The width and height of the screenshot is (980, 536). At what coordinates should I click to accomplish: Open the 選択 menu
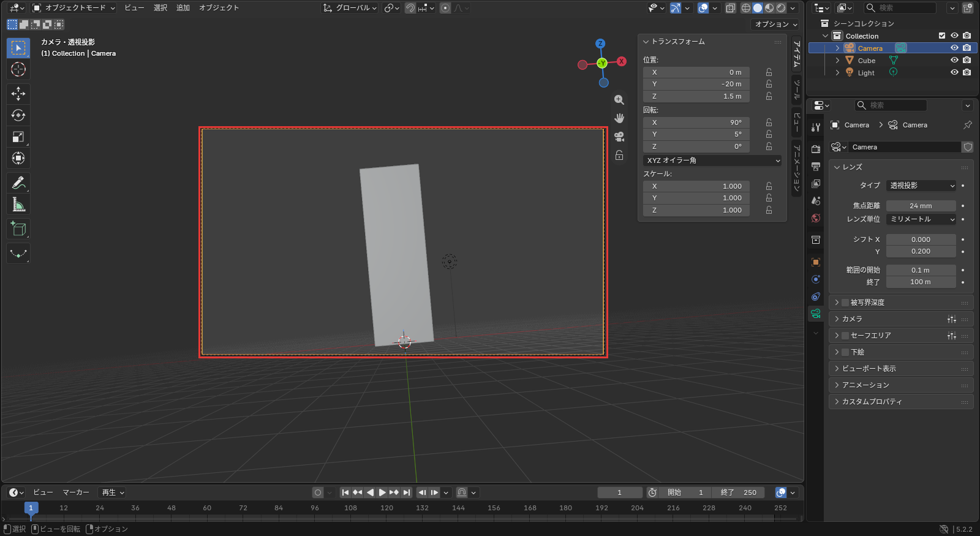pyautogui.click(x=160, y=8)
